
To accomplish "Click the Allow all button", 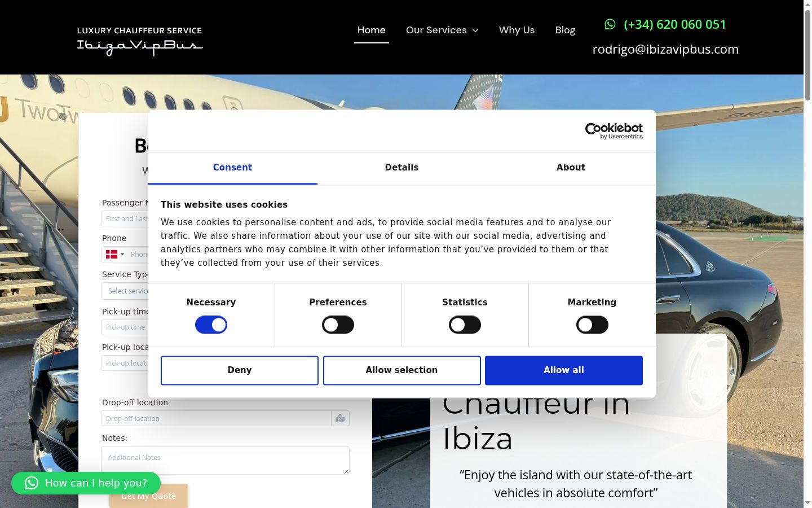I will 564,370.
